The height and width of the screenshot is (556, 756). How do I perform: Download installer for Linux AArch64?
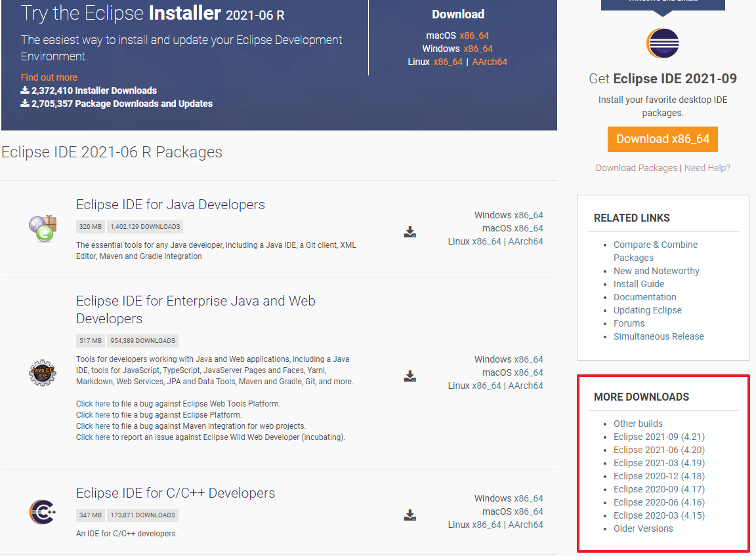pyautogui.click(x=490, y=62)
